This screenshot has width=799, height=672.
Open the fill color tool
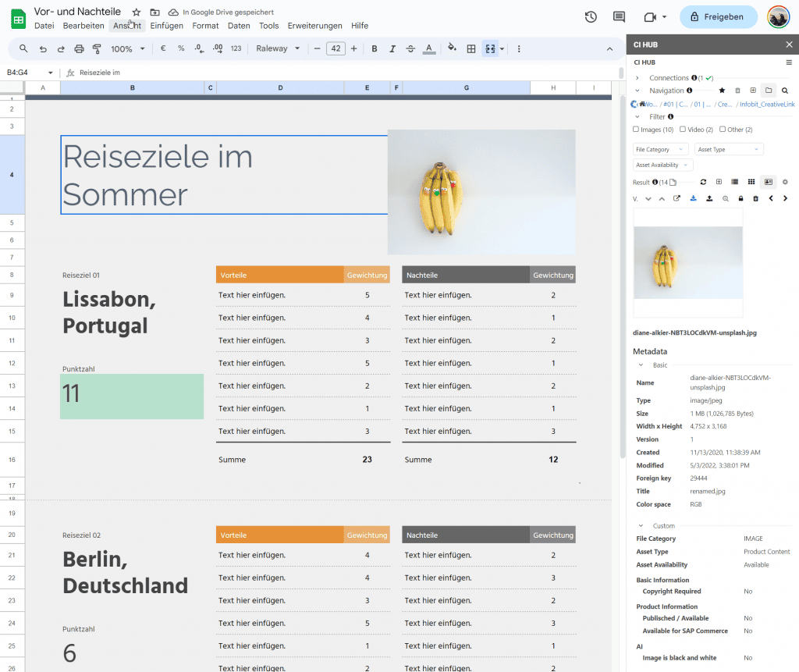click(452, 48)
